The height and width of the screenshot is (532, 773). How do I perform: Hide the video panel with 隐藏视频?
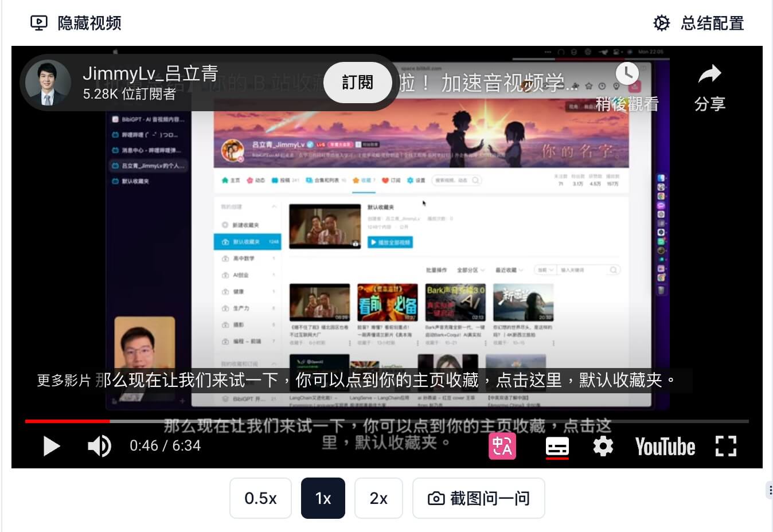76,23
